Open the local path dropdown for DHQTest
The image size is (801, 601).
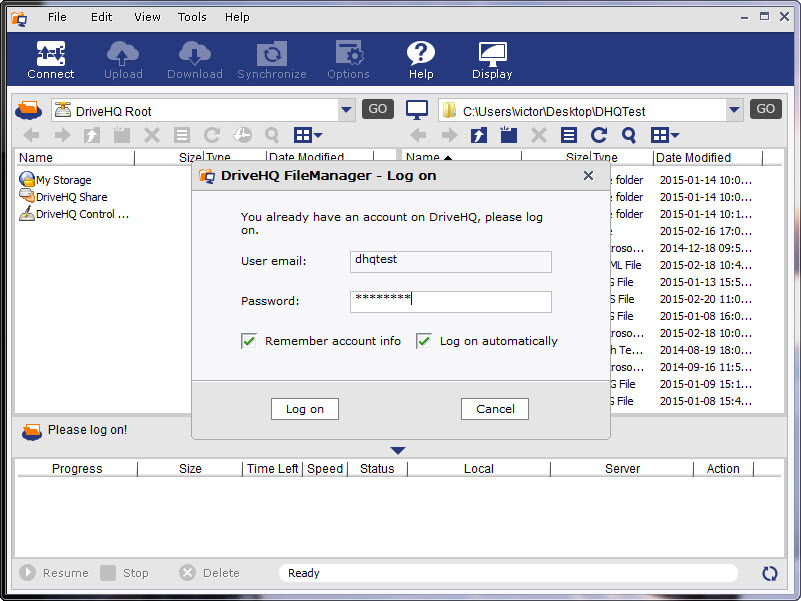[735, 110]
